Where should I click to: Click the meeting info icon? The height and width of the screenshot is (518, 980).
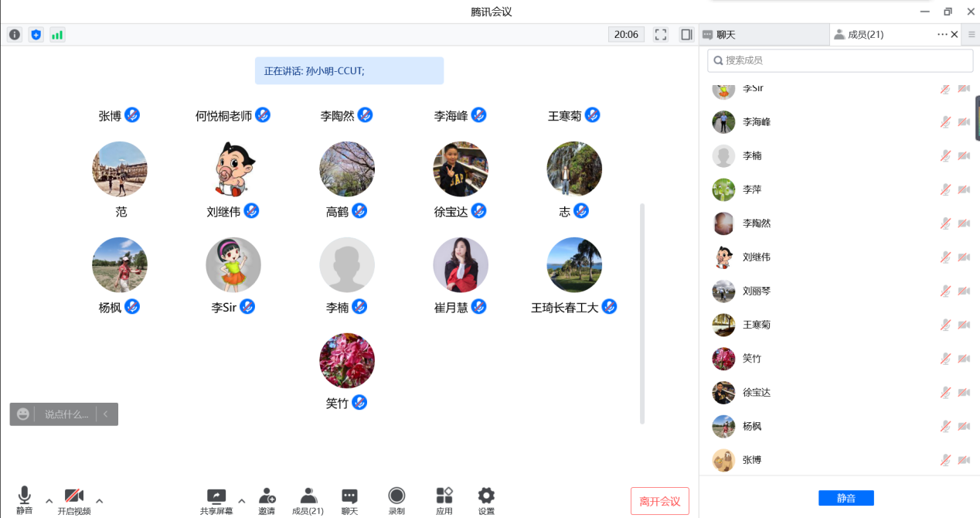tap(15, 35)
